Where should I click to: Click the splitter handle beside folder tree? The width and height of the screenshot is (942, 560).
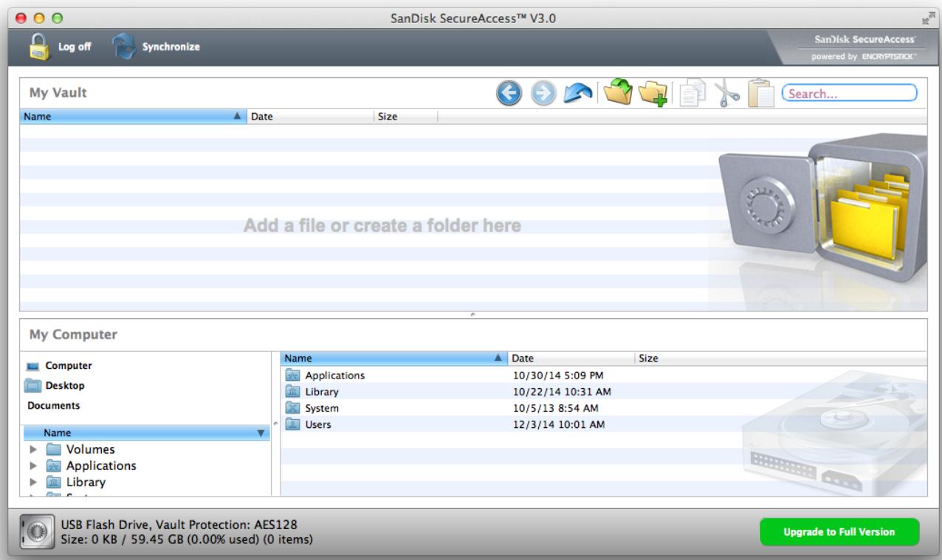[275, 424]
